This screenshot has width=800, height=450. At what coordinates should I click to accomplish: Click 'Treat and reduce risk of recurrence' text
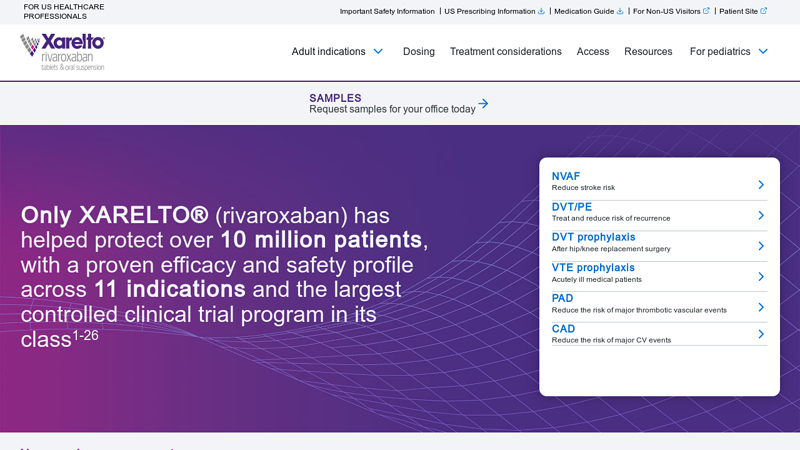point(611,218)
